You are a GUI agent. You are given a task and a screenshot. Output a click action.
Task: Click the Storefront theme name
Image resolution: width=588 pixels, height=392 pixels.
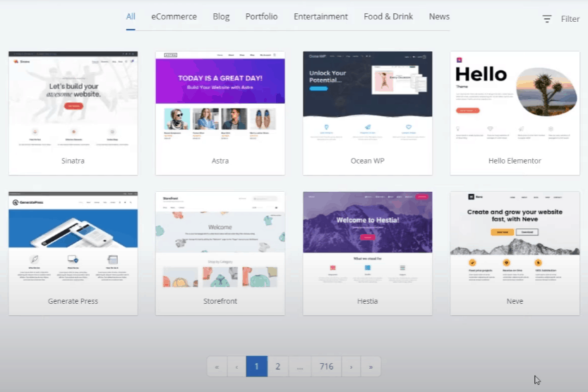coord(220,301)
